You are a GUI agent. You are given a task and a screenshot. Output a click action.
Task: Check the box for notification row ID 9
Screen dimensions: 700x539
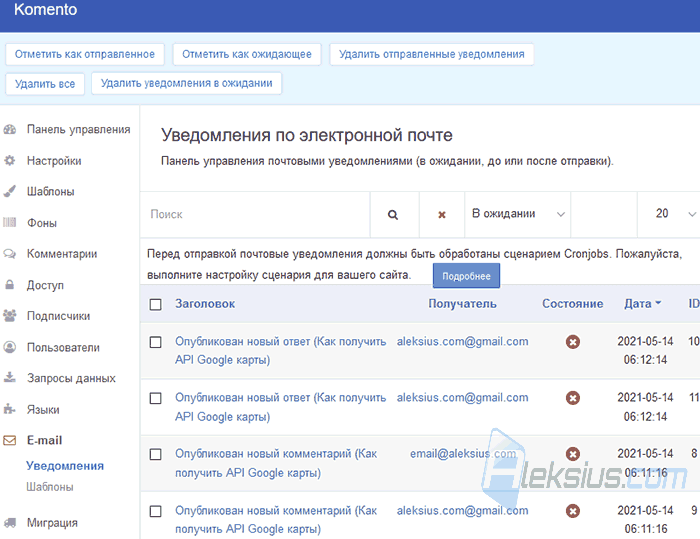coord(155,511)
